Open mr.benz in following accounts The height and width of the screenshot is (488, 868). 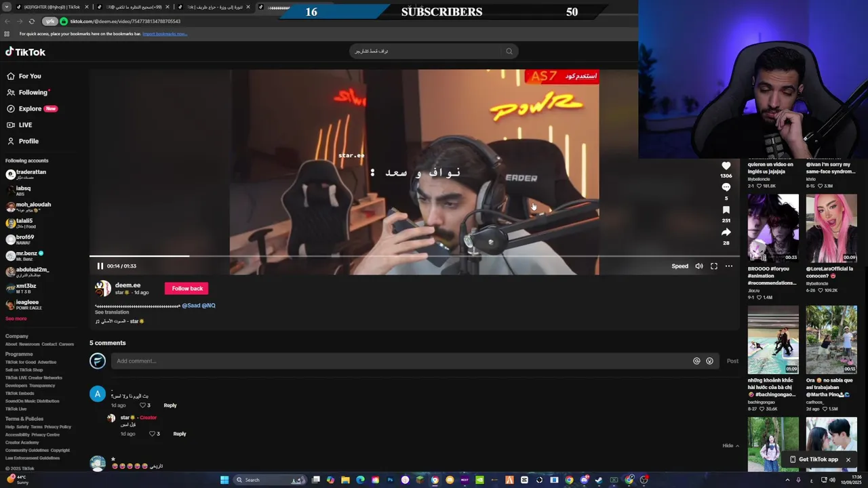[25, 256]
